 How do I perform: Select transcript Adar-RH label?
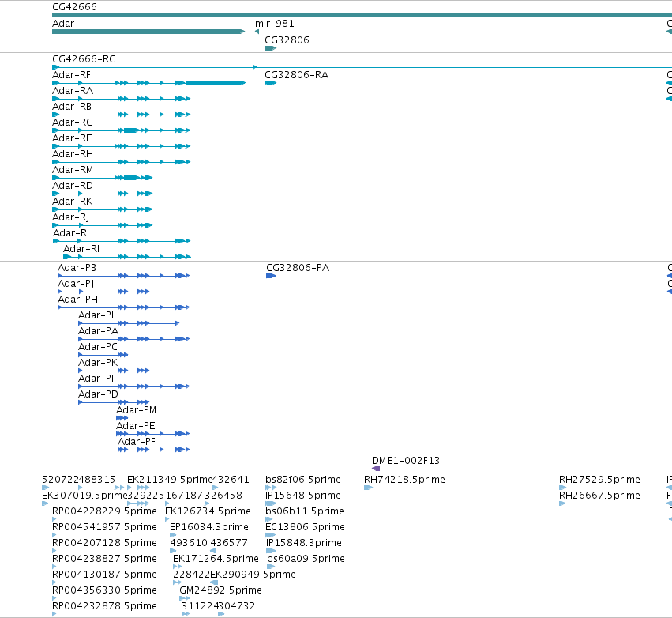pos(73,154)
